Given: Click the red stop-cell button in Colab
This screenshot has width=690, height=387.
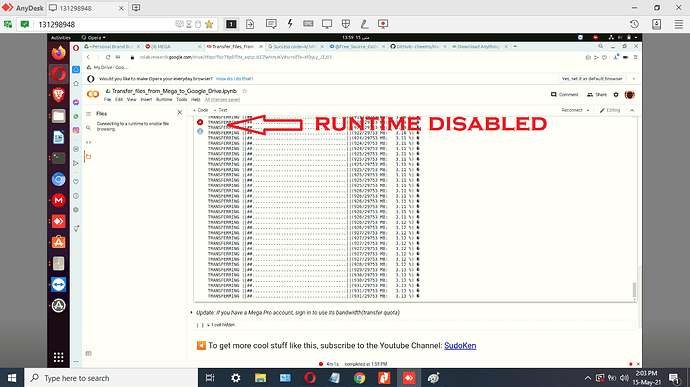Looking at the screenshot, I should (200, 122).
